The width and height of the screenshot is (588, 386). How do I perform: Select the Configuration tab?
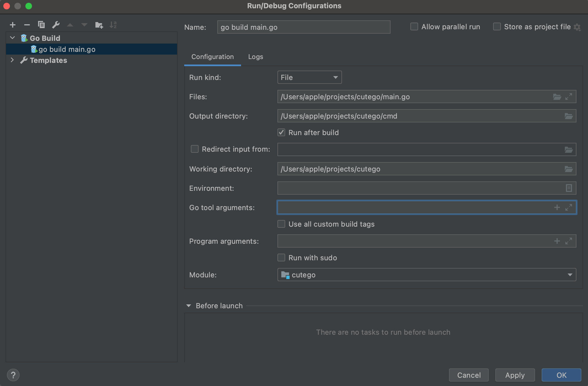click(212, 57)
